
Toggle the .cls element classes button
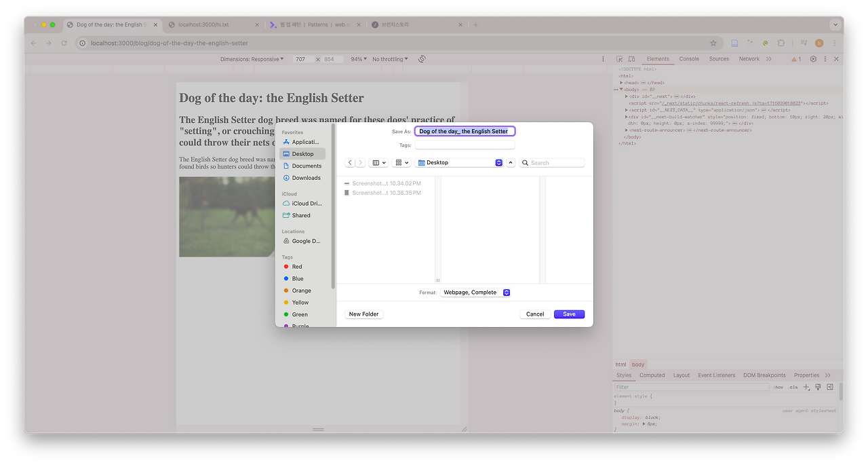tap(793, 387)
